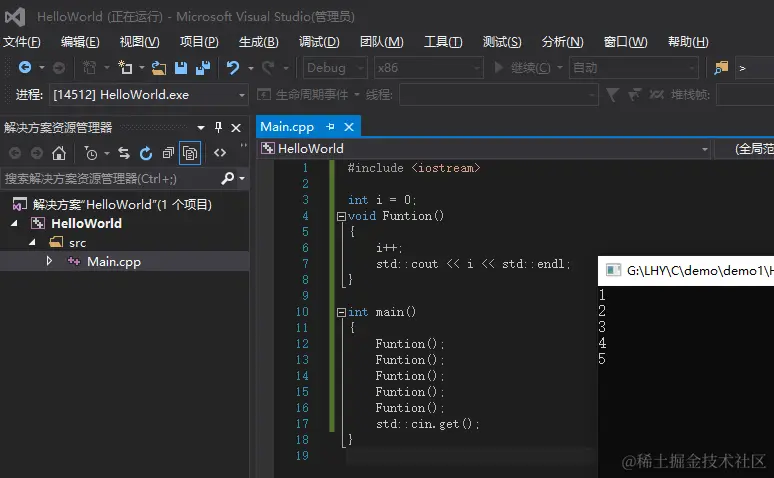Open the 调试(D) menu
The width and height of the screenshot is (774, 478).
pos(319,42)
